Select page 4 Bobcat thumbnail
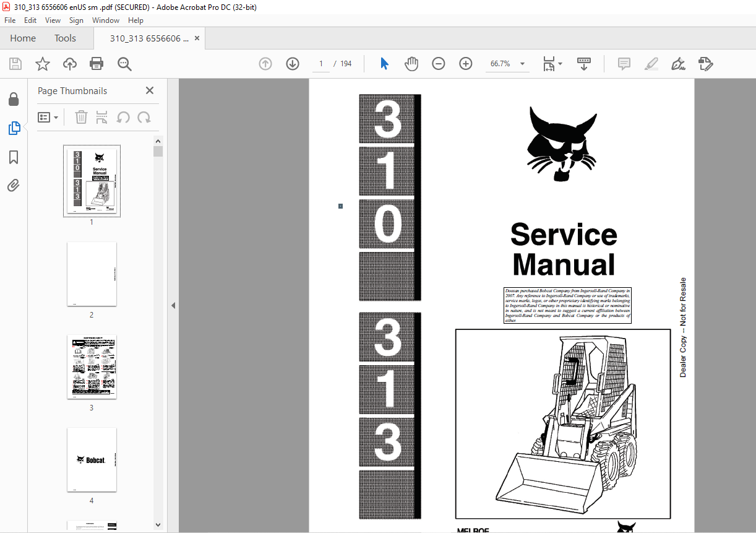Screen dimensions: 756x533 (x=92, y=459)
